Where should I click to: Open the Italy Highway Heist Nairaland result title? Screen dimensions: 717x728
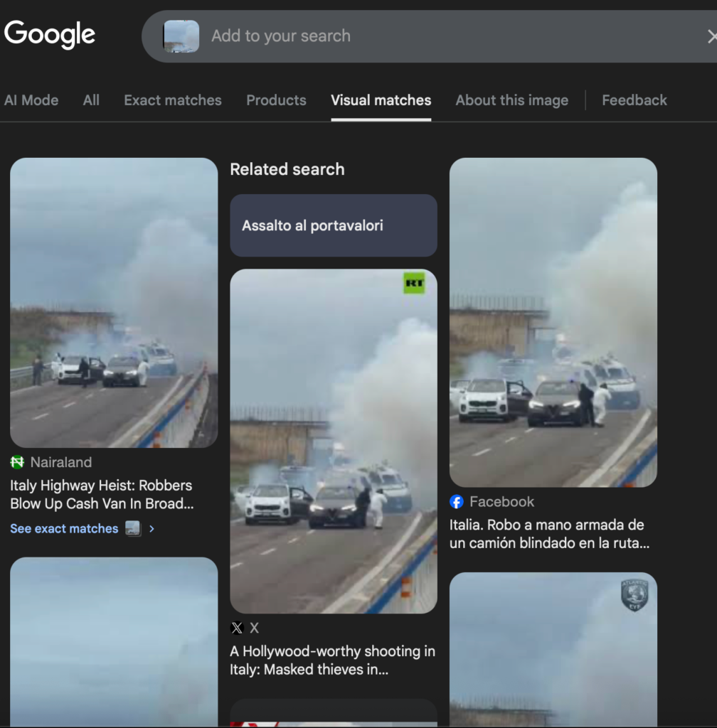[x=101, y=495]
